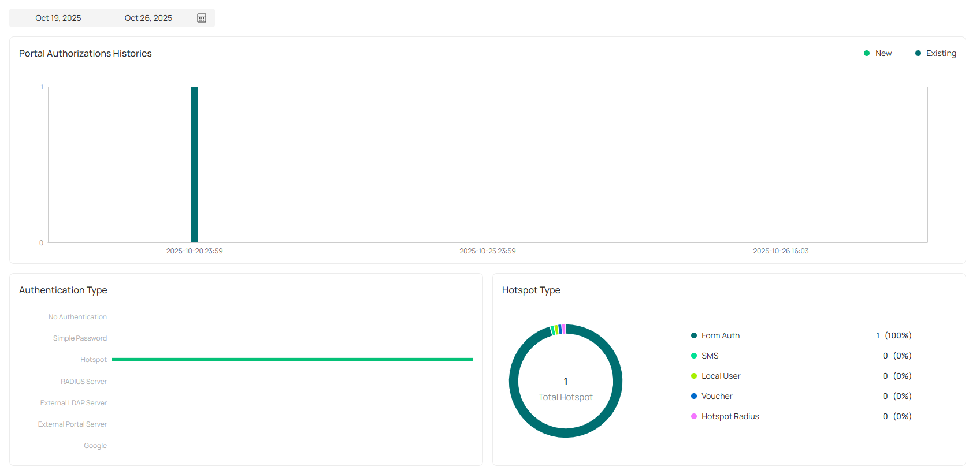Click the Local User 0 (0%) value
Image resolution: width=980 pixels, height=474 pixels.
(897, 376)
